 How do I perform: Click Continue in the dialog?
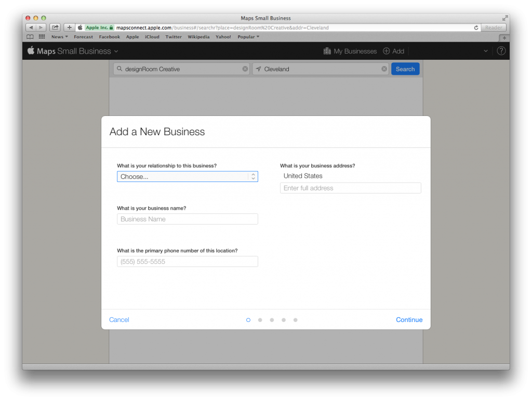tap(409, 320)
